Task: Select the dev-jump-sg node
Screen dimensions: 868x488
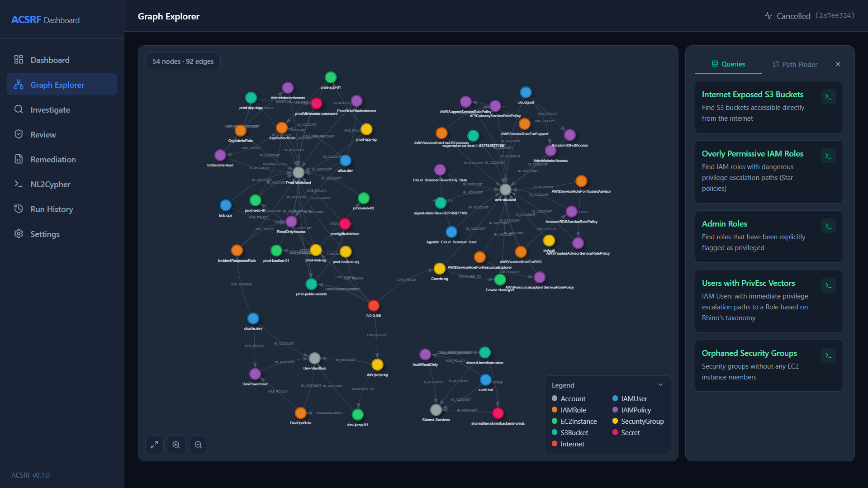Action: pos(377,365)
